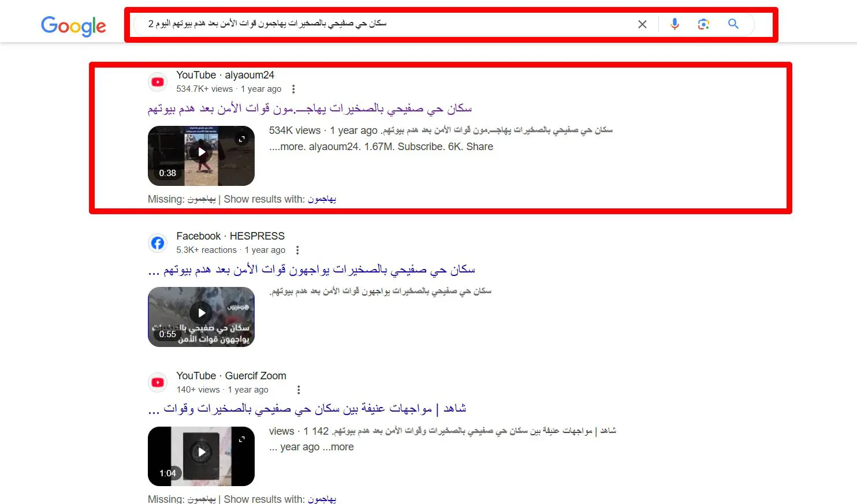Play the 1:04 Guercif Zoom thumbnail

point(201,452)
